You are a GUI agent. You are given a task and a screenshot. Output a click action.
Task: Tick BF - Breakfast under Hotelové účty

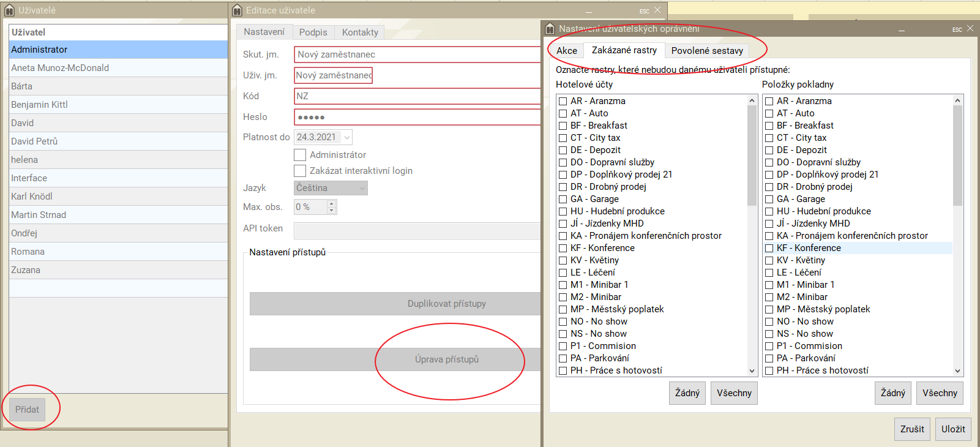click(x=563, y=126)
